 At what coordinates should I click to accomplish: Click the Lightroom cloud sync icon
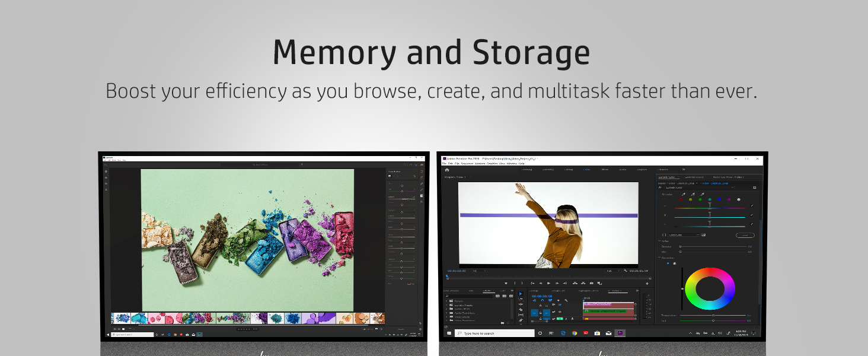[x=422, y=164]
